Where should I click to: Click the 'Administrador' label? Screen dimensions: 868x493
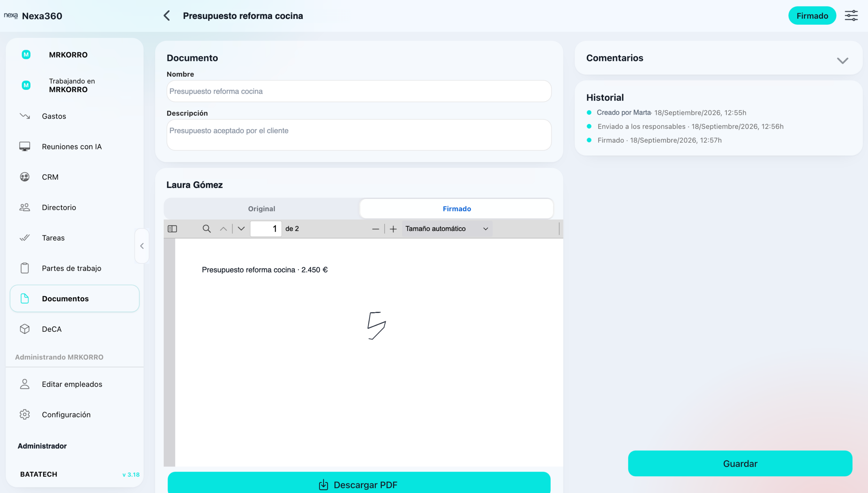[x=42, y=446]
